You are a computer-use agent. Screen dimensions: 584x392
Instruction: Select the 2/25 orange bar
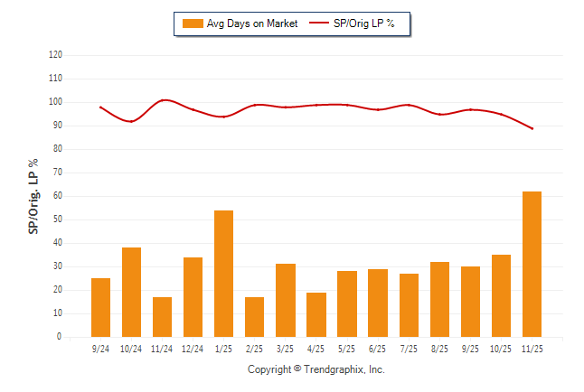[x=254, y=316]
